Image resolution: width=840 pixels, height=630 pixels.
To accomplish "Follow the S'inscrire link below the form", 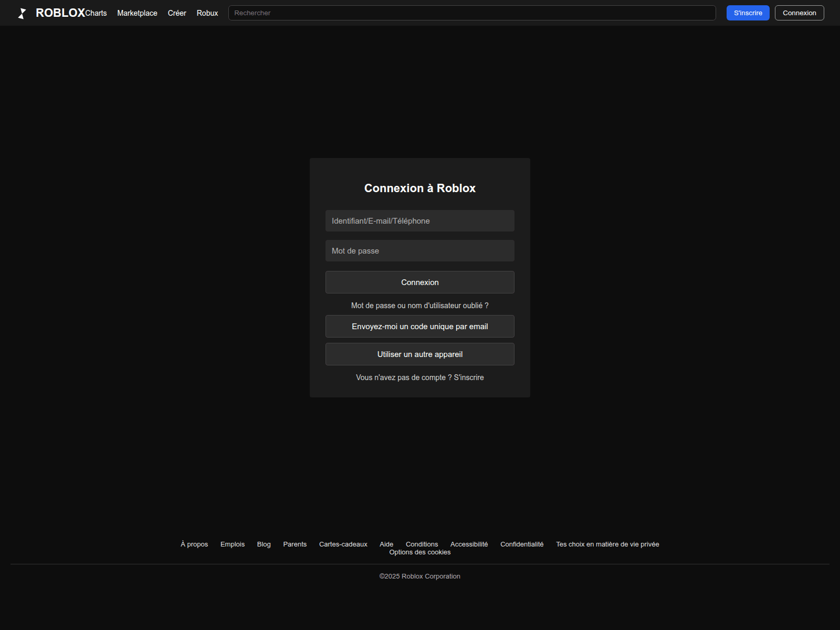I will (469, 377).
